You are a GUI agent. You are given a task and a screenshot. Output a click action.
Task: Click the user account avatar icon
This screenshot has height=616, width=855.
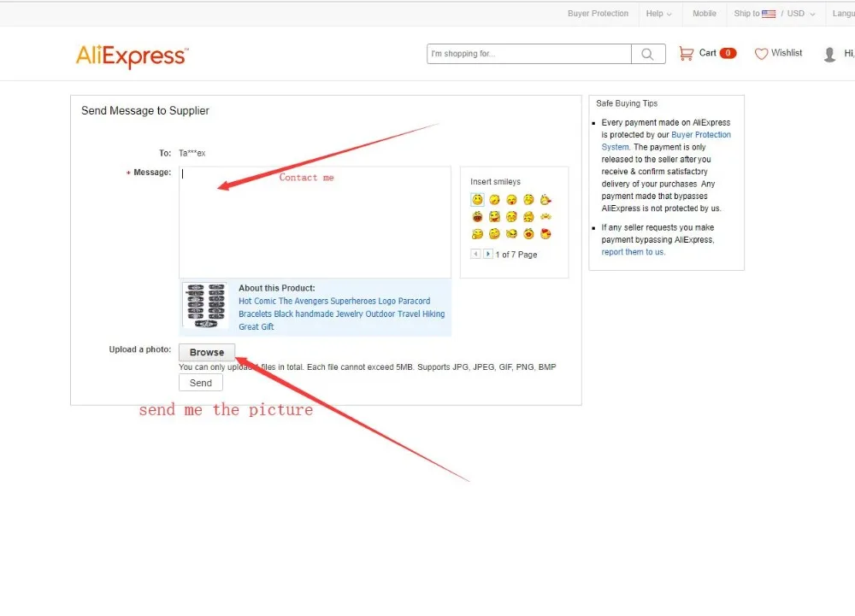(829, 54)
